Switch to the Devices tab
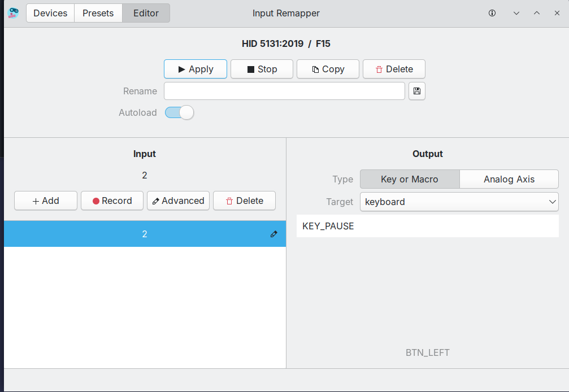 click(50, 12)
